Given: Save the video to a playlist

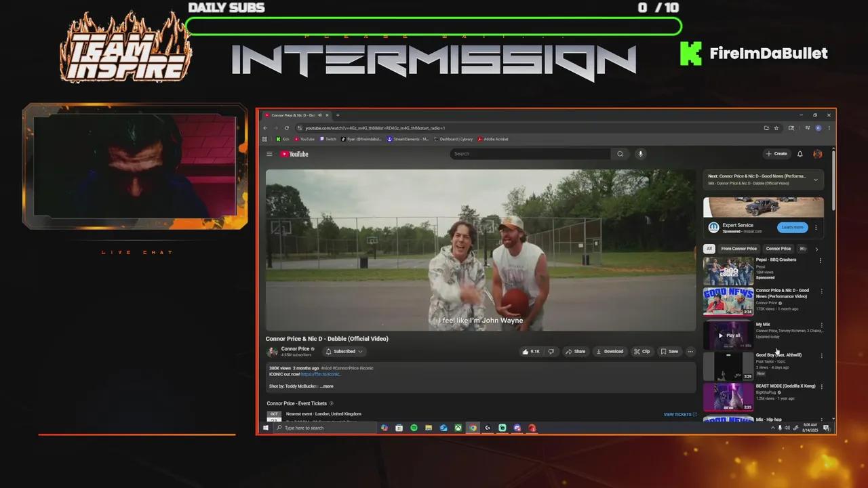Looking at the screenshot, I should tap(669, 351).
